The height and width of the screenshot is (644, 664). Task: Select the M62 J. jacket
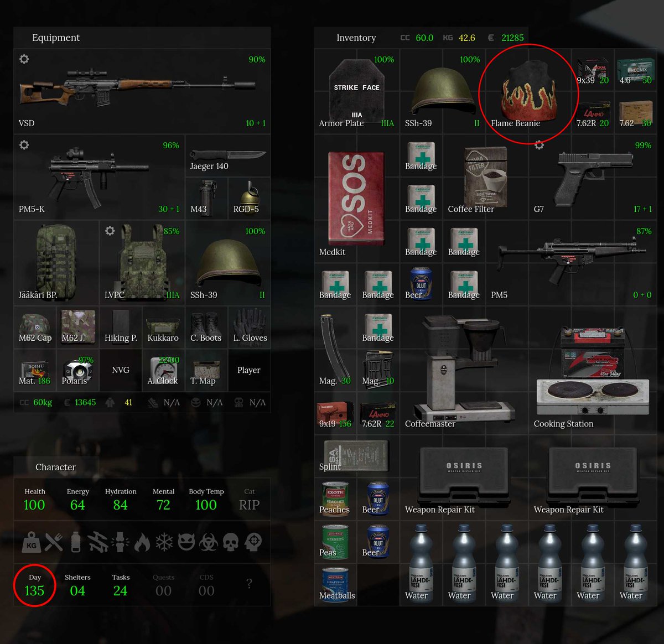pyautogui.click(x=77, y=327)
